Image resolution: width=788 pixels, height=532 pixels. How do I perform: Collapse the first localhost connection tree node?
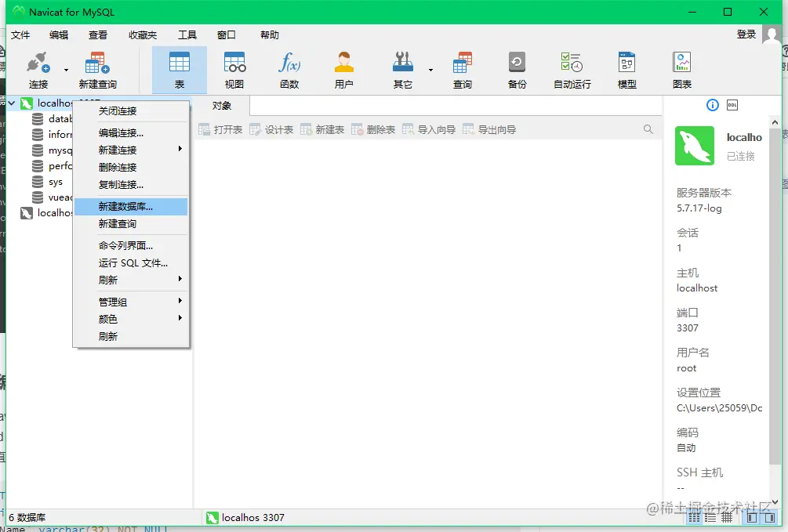(x=12, y=103)
